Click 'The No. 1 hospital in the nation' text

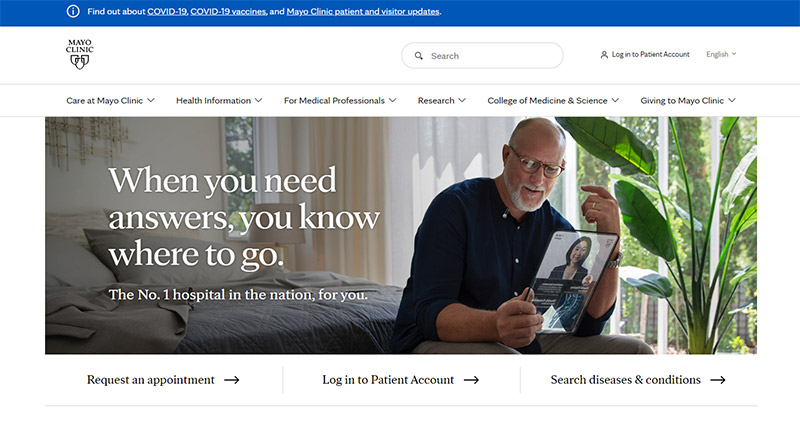coord(238,295)
